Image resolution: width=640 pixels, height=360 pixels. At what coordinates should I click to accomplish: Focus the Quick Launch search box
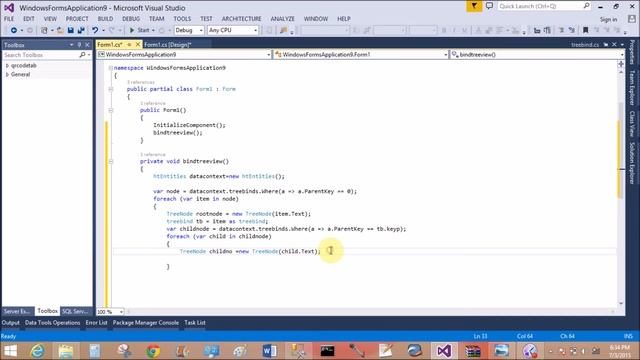pyautogui.click(x=544, y=6)
